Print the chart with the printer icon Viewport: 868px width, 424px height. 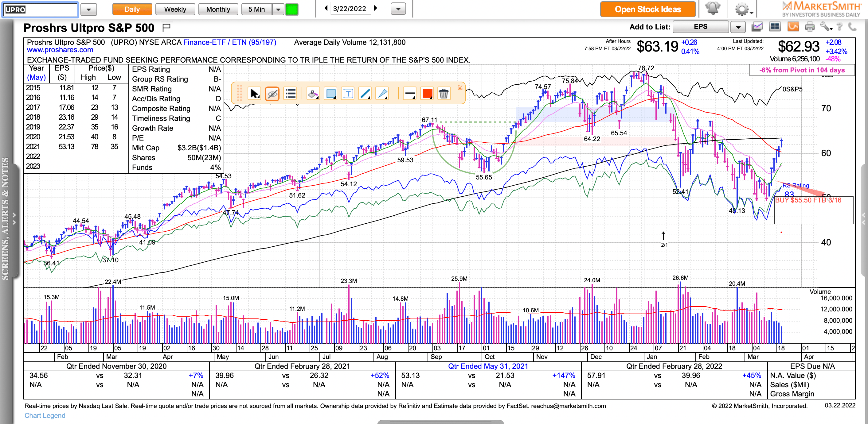click(809, 27)
